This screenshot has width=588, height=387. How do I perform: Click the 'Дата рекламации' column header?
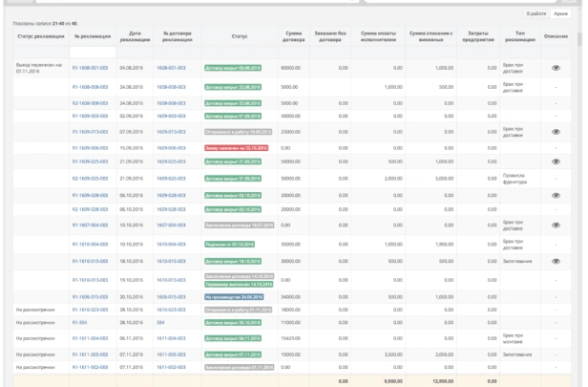(x=135, y=36)
